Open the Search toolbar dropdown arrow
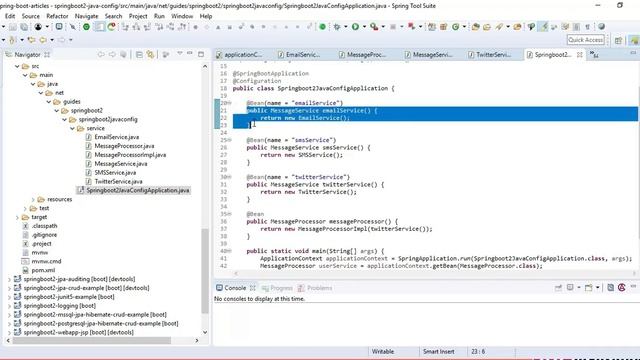 coord(508,27)
